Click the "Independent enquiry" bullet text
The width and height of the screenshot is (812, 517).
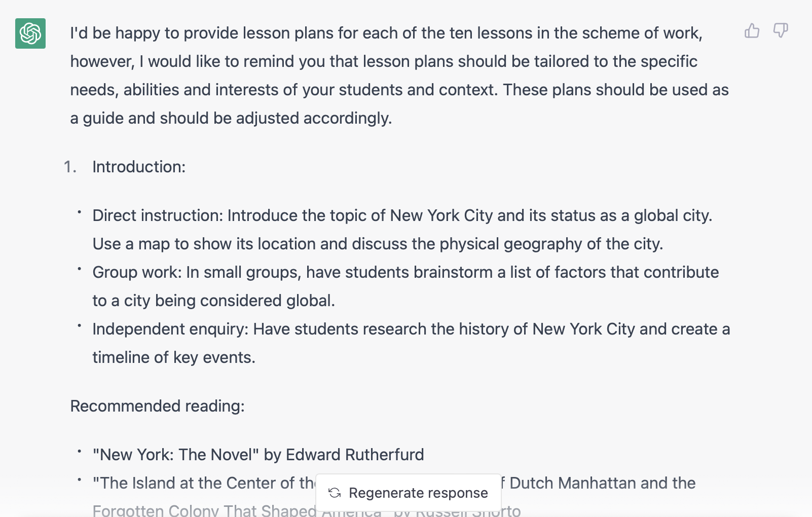point(170,329)
